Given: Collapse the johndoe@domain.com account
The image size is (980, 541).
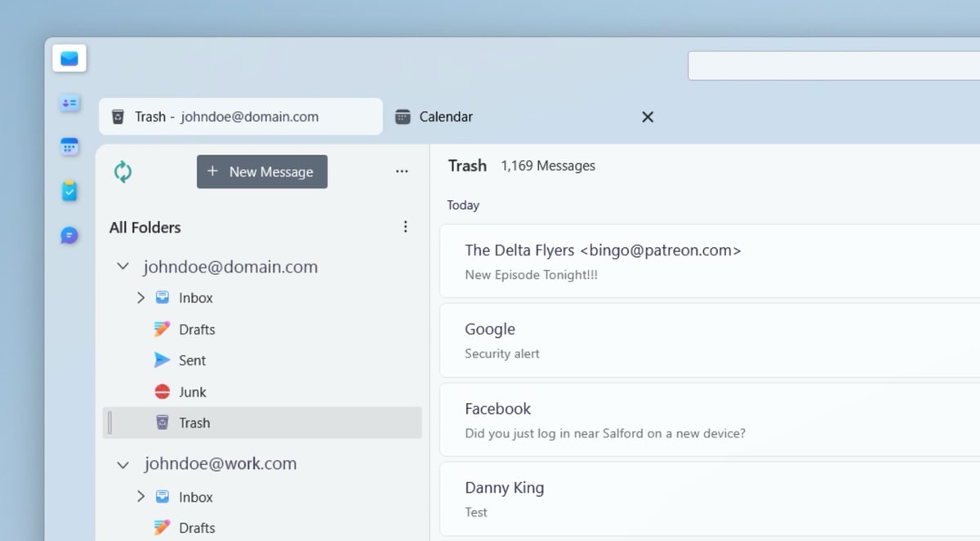Looking at the screenshot, I should [x=123, y=267].
